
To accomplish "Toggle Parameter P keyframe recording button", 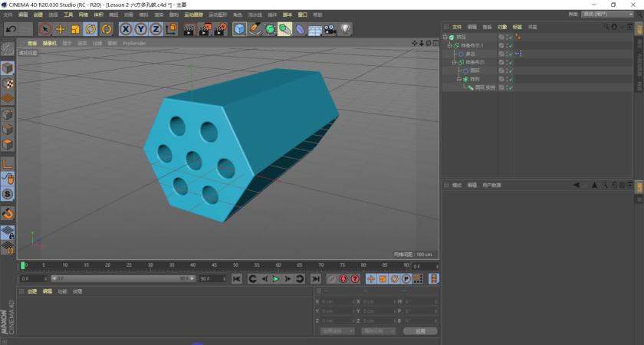I will [406, 279].
